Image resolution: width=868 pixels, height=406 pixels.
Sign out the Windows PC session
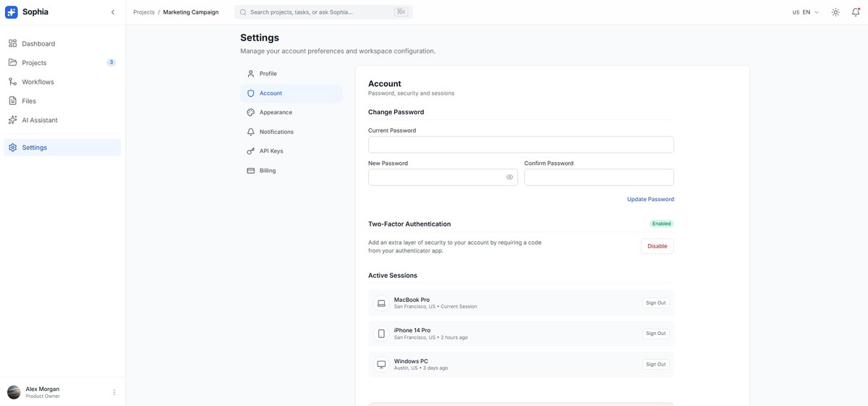[x=655, y=365]
